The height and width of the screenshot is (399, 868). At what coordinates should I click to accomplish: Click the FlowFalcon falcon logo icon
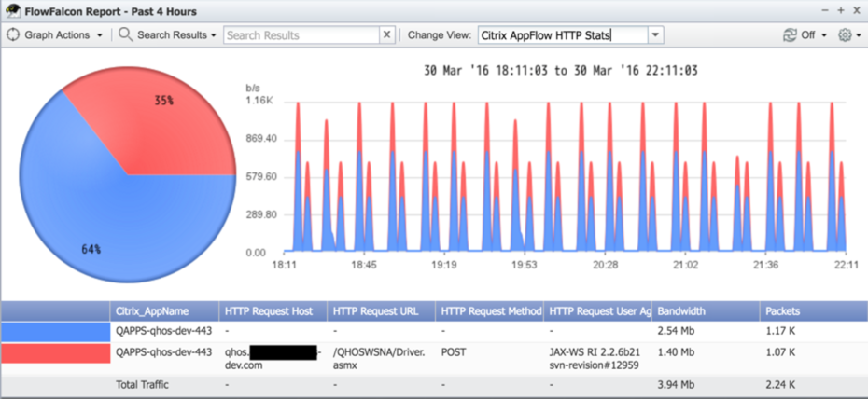click(13, 10)
